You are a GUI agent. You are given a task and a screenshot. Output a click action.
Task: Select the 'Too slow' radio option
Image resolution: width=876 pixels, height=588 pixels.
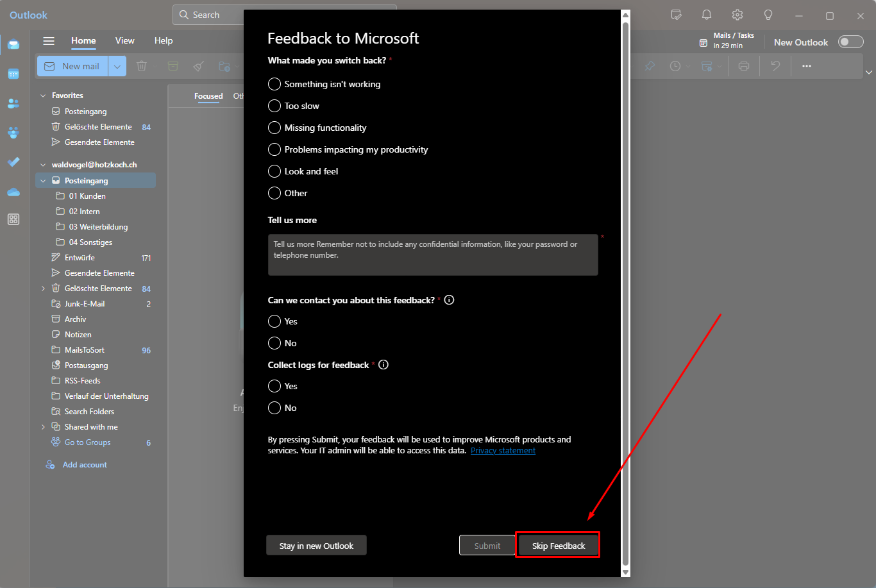[x=274, y=106]
